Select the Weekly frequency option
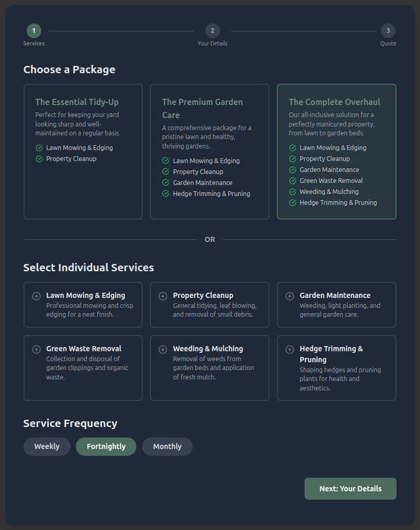The height and width of the screenshot is (530, 420). [46, 446]
